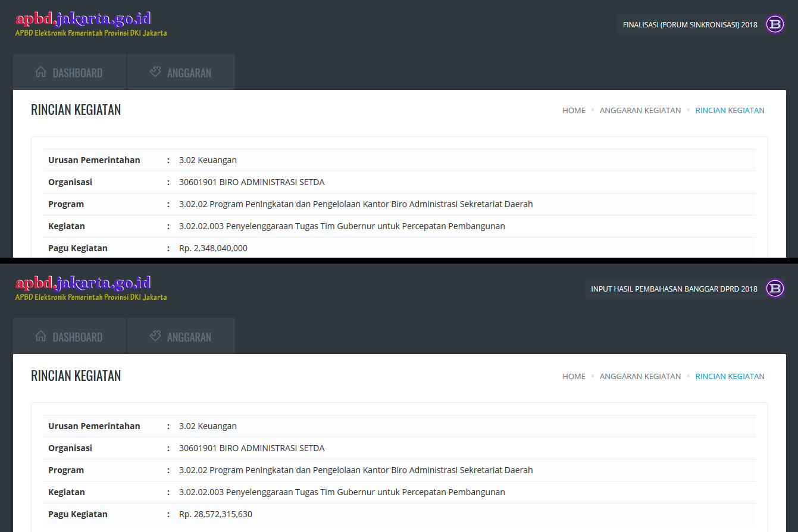This screenshot has height=532, width=798.
Task: Open the ANGGARAN KEGIATAN breadcrumb in the Banggar DPRD view
Action: (640, 377)
